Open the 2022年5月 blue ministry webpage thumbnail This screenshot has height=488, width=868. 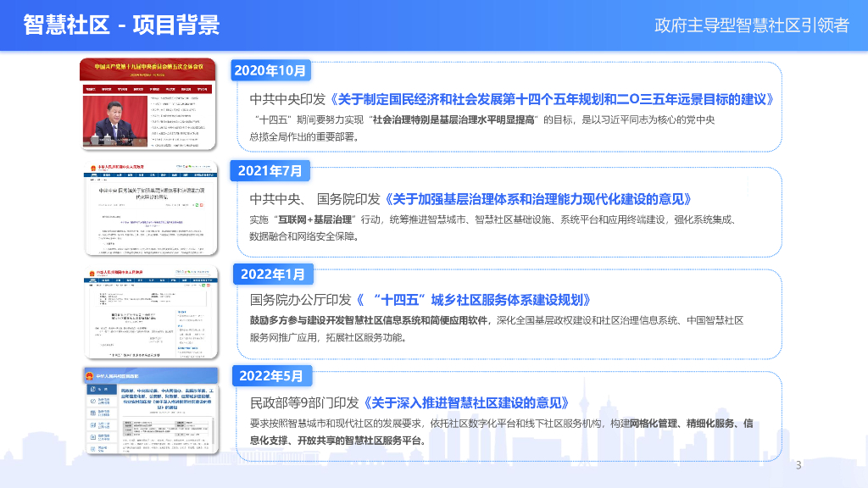tap(151, 411)
